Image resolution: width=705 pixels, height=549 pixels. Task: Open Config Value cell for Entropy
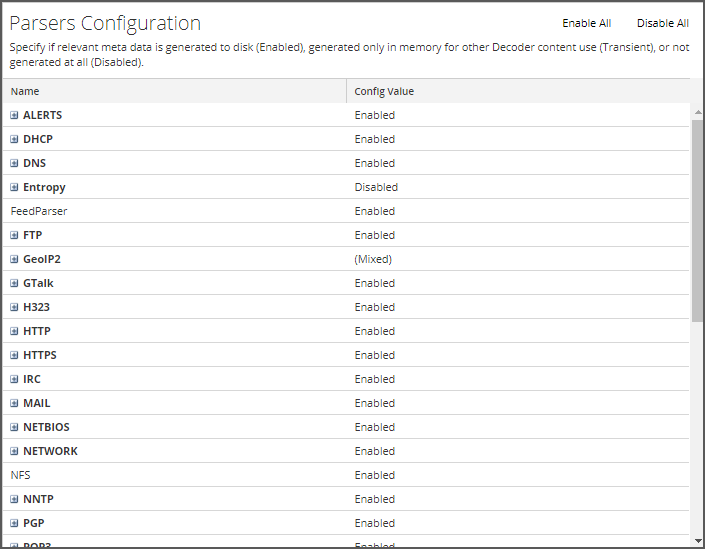[376, 187]
